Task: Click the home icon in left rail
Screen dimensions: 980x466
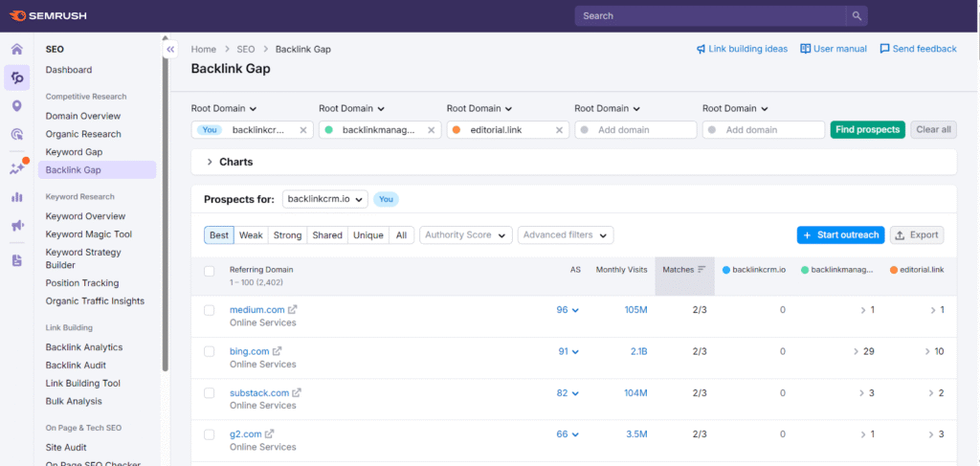Action: coord(16,50)
